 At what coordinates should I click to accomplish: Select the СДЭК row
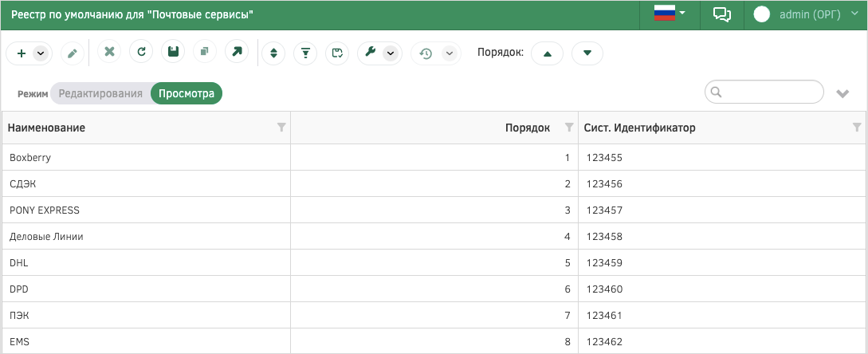(434, 183)
